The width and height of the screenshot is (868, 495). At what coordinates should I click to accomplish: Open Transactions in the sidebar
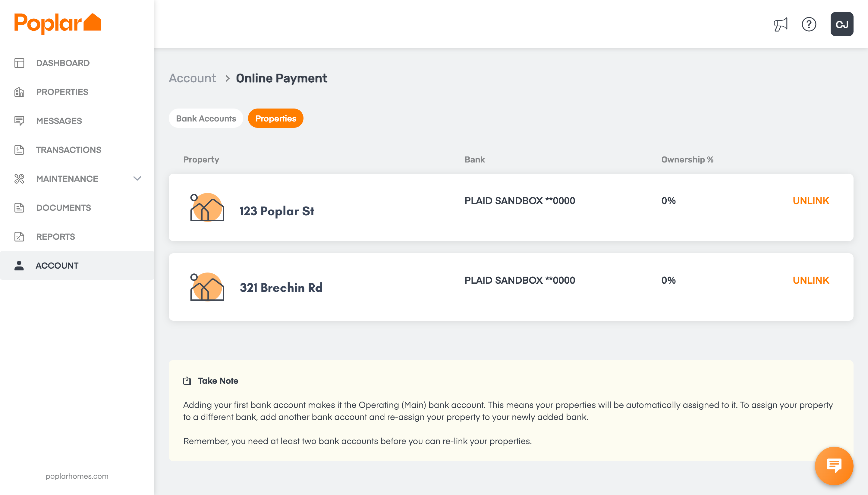click(77, 150)
